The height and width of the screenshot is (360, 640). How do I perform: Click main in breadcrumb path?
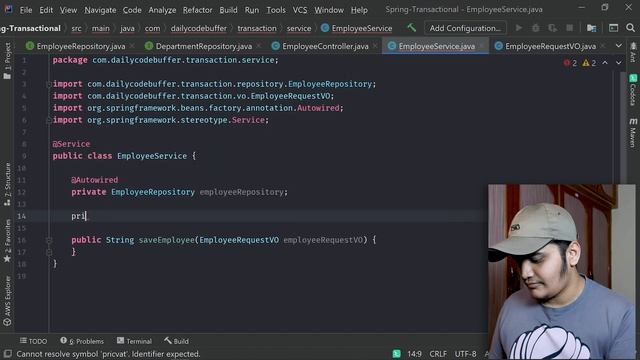(100, 28)
